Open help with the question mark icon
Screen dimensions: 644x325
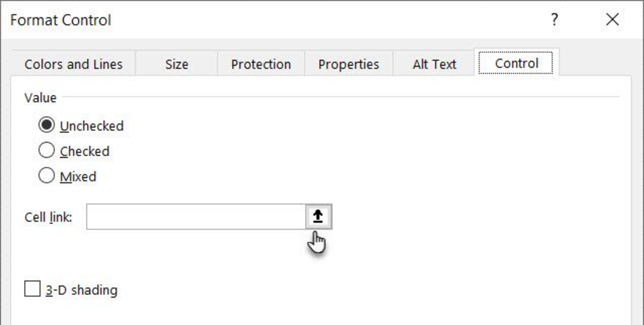pyautogui.click(x=555, y=19)
